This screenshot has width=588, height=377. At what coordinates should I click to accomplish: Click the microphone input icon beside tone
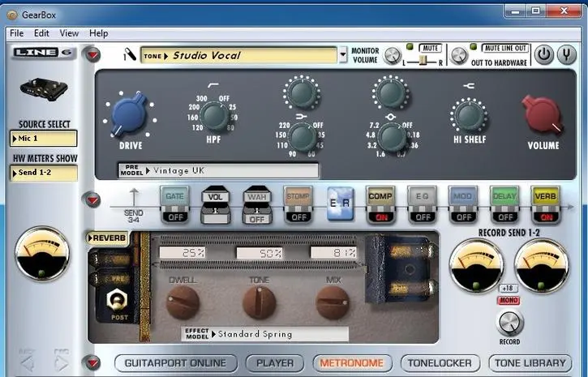130,54
